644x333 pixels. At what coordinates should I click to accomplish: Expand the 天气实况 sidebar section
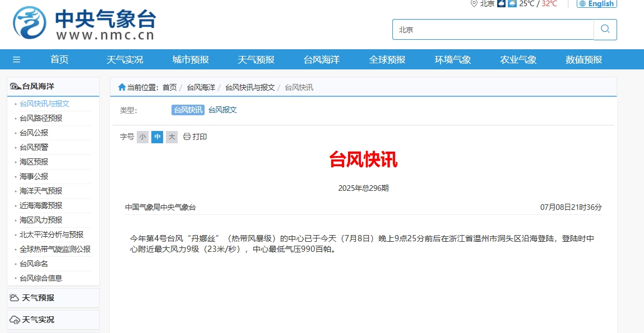point(38,320)
